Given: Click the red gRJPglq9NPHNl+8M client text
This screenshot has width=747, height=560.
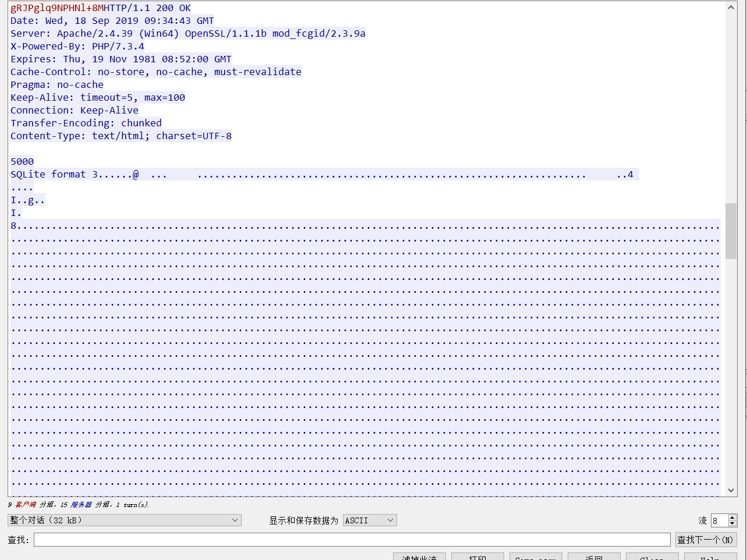Looking at the screenshot, I should 57,8.
